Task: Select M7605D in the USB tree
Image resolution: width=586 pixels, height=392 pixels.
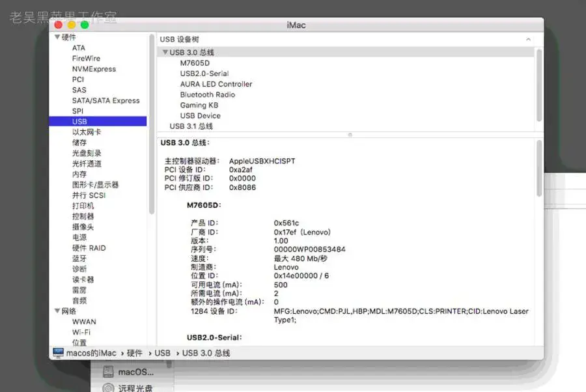Action: (x=195, y=63)
